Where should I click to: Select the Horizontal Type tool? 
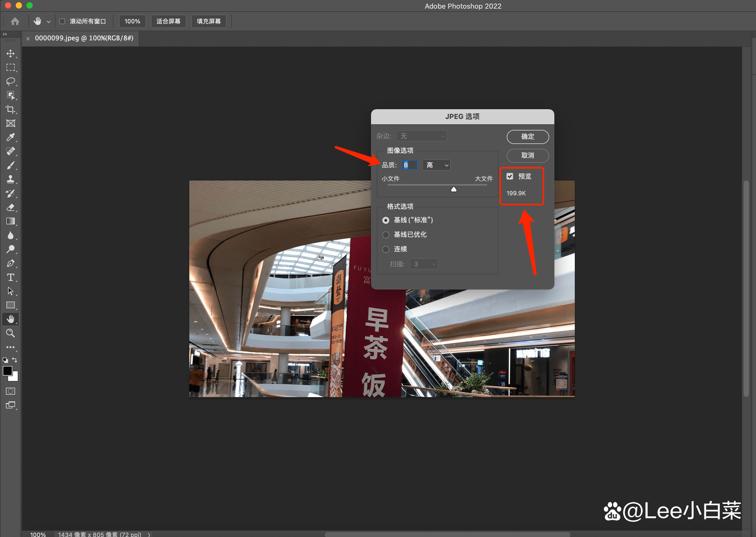click(10, 277)
